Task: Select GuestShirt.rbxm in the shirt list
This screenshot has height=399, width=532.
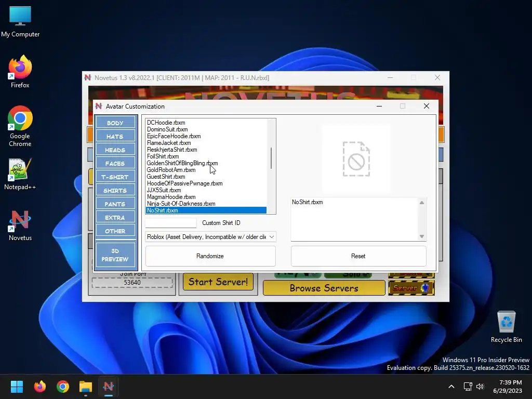Action: 206,177
